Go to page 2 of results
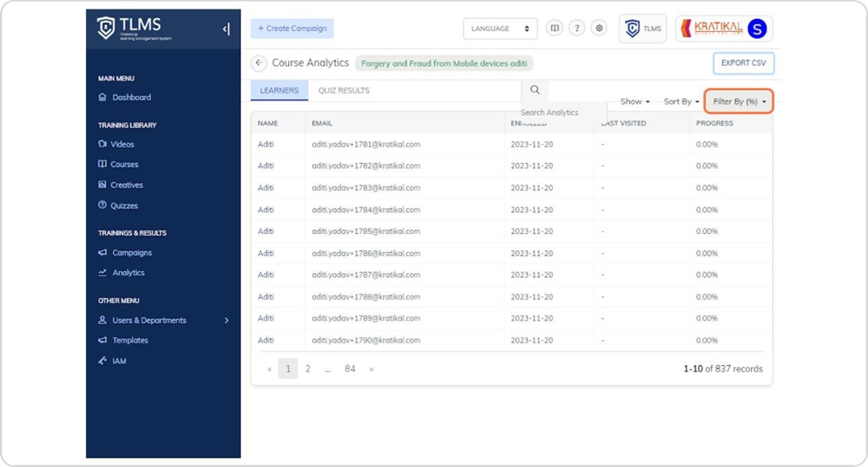Viewport: 868px width, 467px height. (308, 369)
